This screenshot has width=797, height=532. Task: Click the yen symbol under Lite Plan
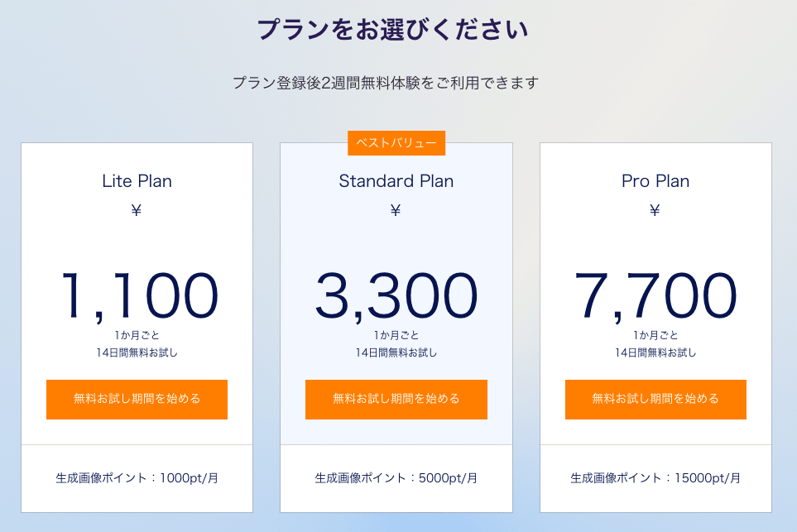pyautogui.click(x=137, y=210)
